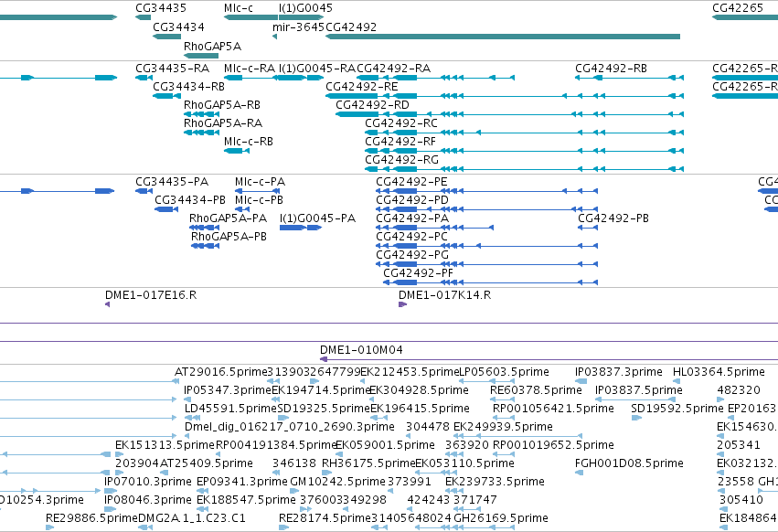Click the Mlc-c gene glyph

click(250, 17)
